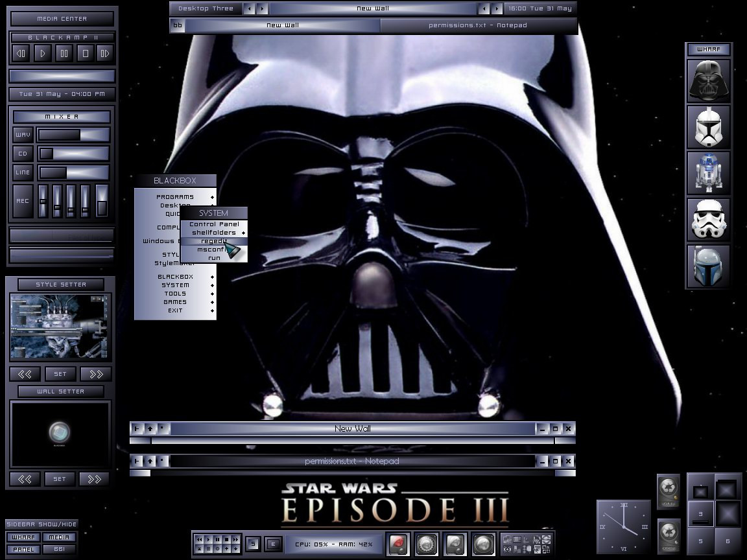The height and width of the screenshot is (560, 747).
Task: Adjust the LINE volume slider
Action: [x=74, y=172]
